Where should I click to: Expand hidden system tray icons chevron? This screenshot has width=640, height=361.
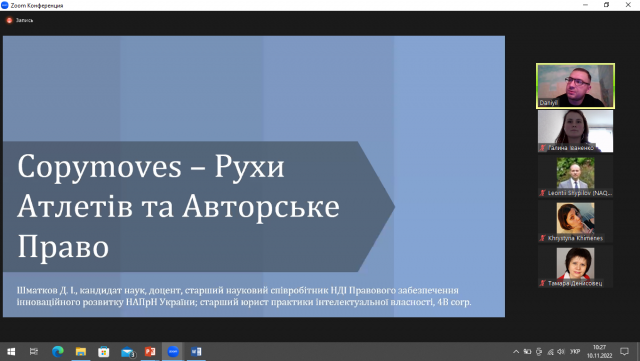(516, 352)
